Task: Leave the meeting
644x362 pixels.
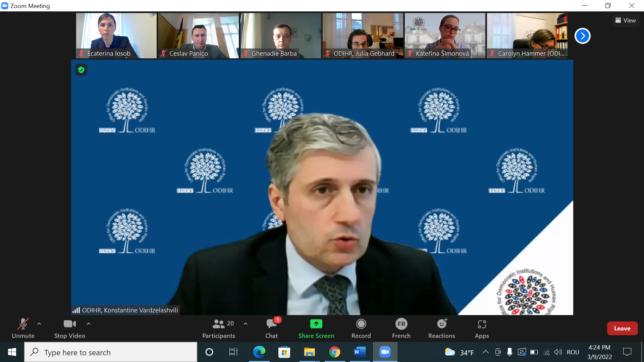Action: (622, 328)
